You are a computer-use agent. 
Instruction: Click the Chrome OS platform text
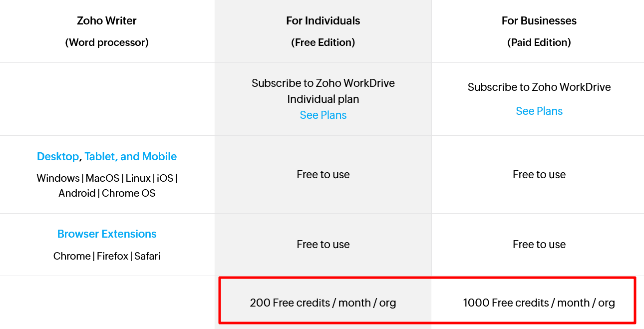[129, 193]
